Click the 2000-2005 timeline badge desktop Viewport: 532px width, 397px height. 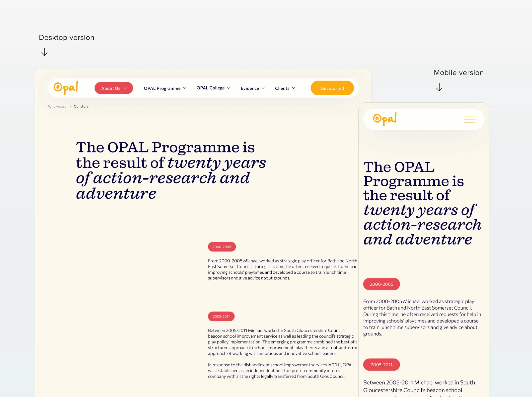point(221,246)
